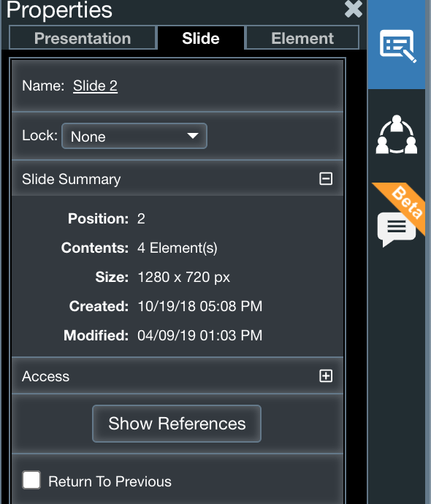431x504 pixels.
Task: Collapse Slide Summary with the minus icon
Action: pos(326,179)
